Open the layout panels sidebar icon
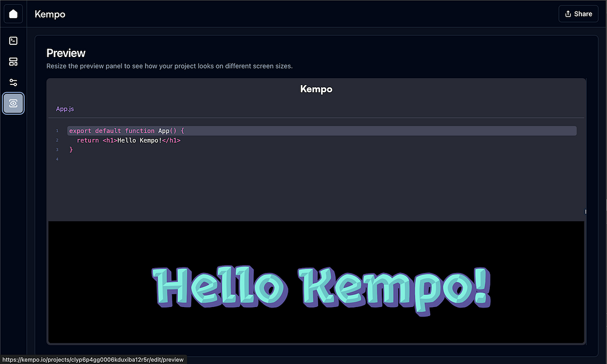The height and width of the screenshot is (364, 607). click(13, 61)
